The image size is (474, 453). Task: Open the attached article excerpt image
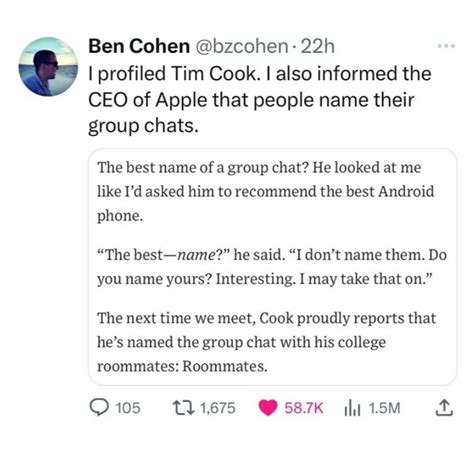[x=273, y=267]
